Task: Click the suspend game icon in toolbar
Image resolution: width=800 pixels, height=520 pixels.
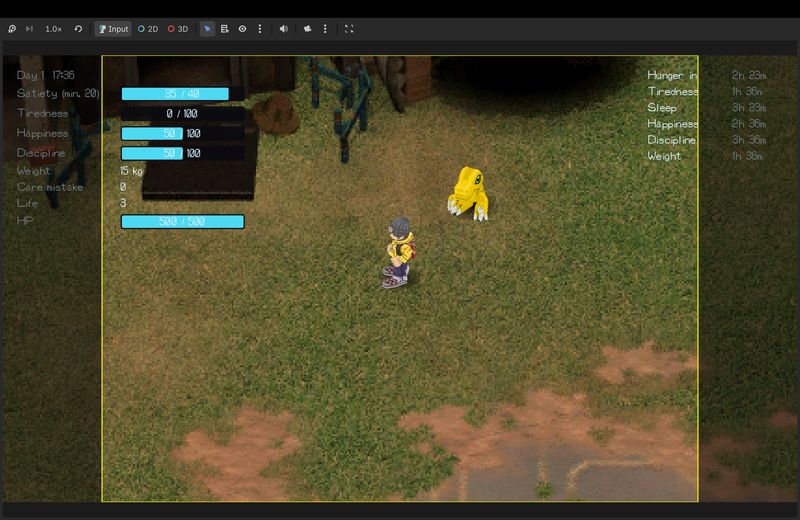Action: (x=11, y=29)
